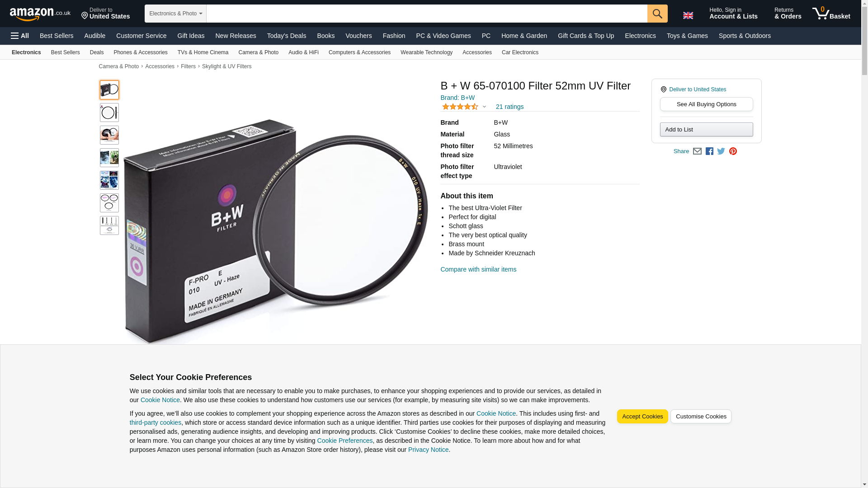Image resolution: width=868 pixels, height=488 pixels.
Task: Share product via email icon
Action: [697, 151]
